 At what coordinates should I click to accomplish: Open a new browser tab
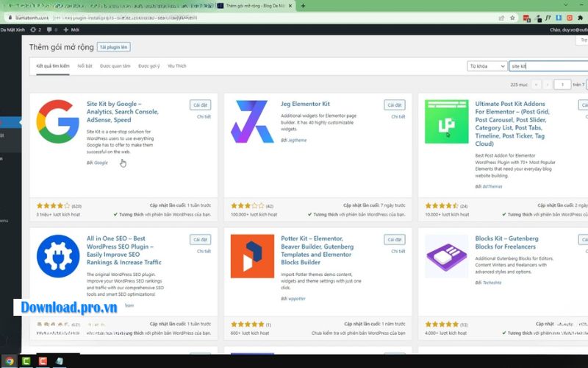303,6
